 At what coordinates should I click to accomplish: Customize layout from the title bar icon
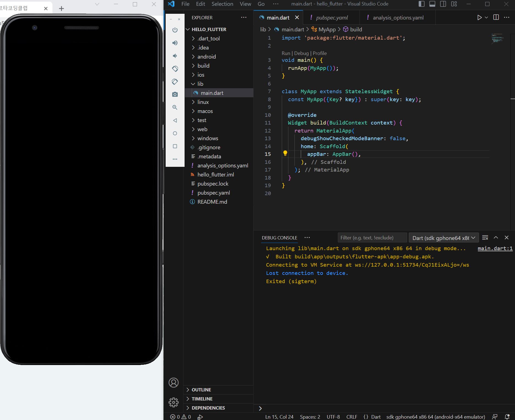click(454, 4)
